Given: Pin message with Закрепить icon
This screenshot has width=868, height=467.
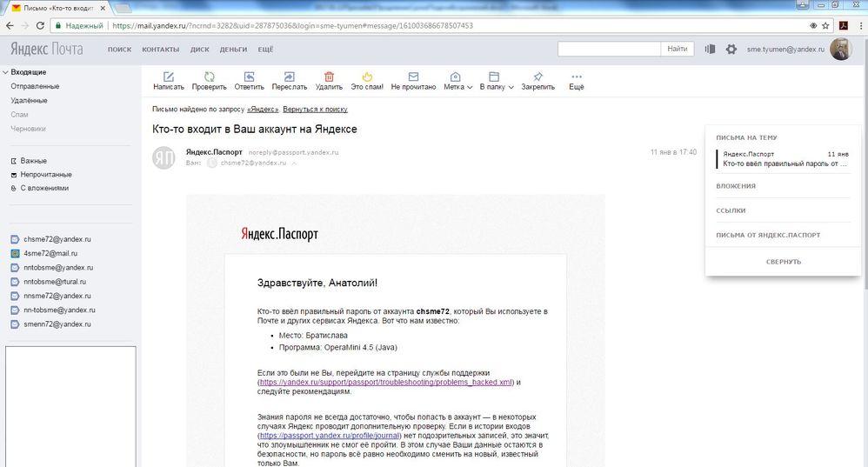Looking at the screenshot, I should point(538,77).
